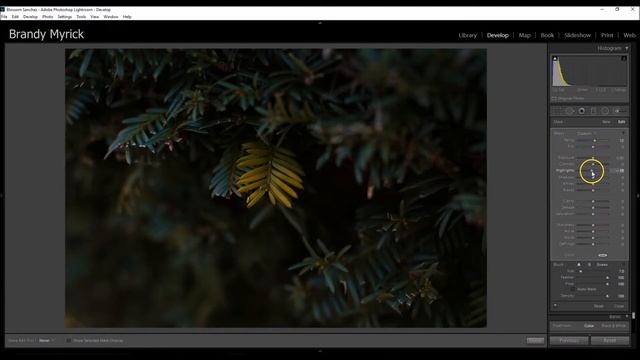
Task: Click the Done button below photo
Action: coord(535,340)
